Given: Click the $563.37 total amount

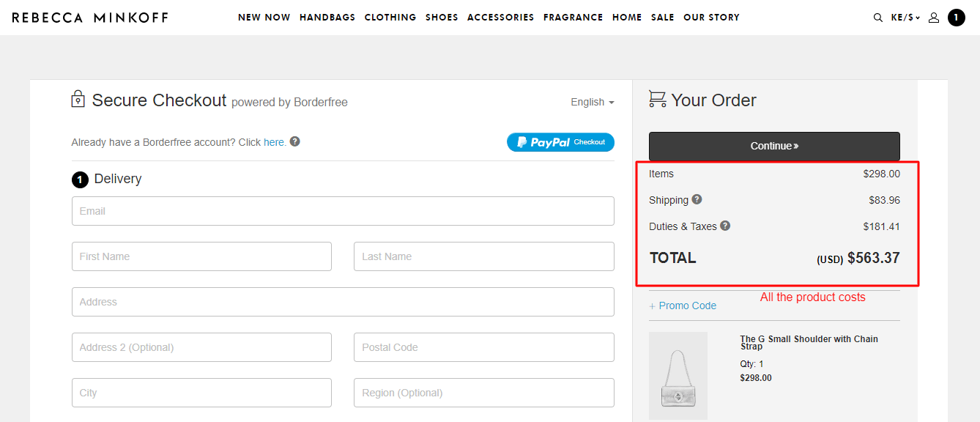Looking at the screenshot, I should (x=874, y=258).
